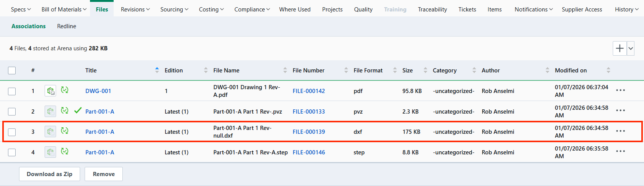
Task: Open the three-dot menu for FILE-000142
Action: pyautogui.click(x=620, y=90)
